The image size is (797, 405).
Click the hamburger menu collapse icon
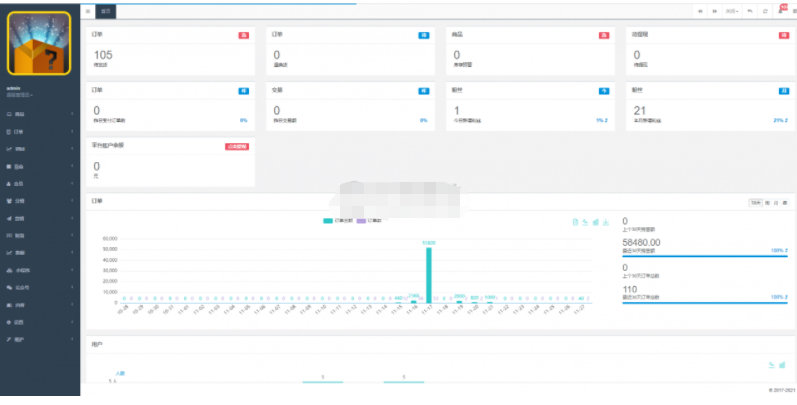pos(89,10)
